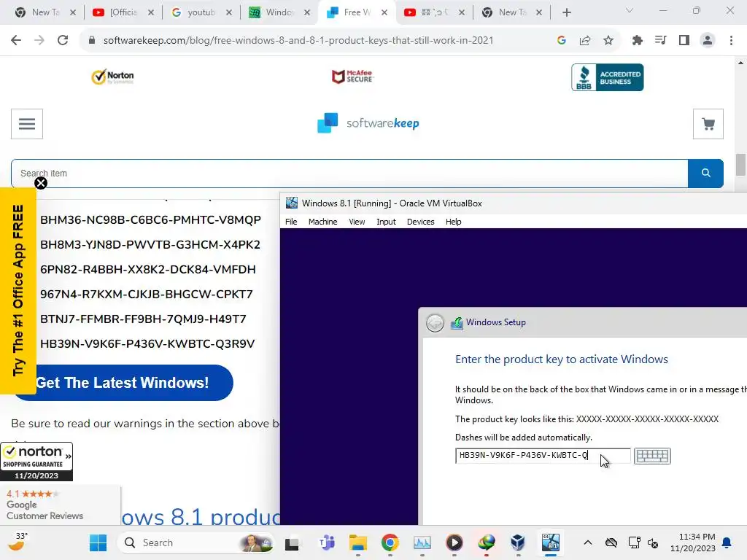Open Chrome profile avatar

pyautogui.click(x=708, y=41)
